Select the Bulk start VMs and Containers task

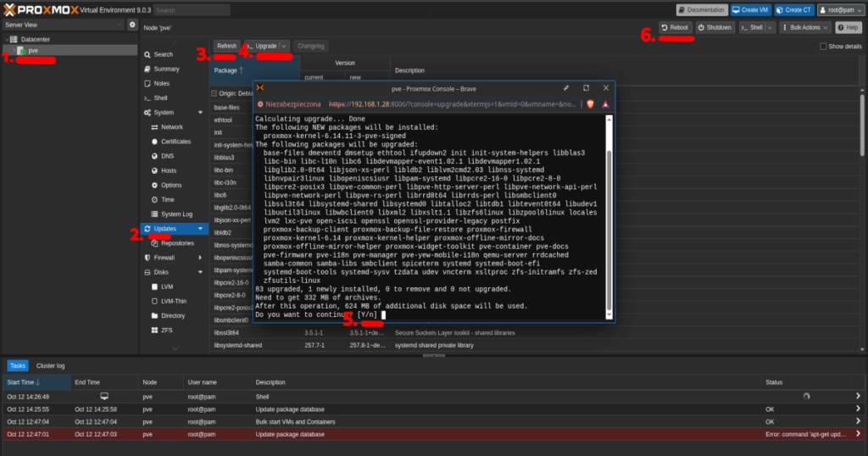coord(433,422)
